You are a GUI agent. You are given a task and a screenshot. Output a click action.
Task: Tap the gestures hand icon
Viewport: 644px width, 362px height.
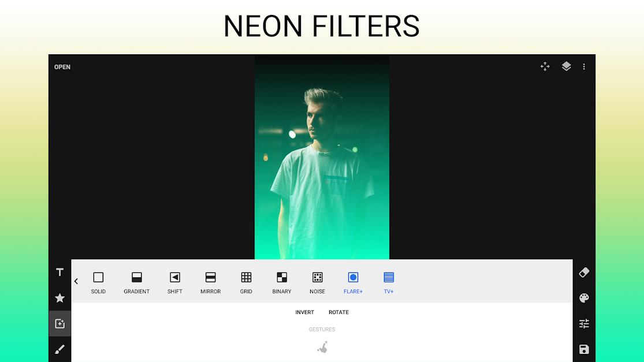click(322, 347)
